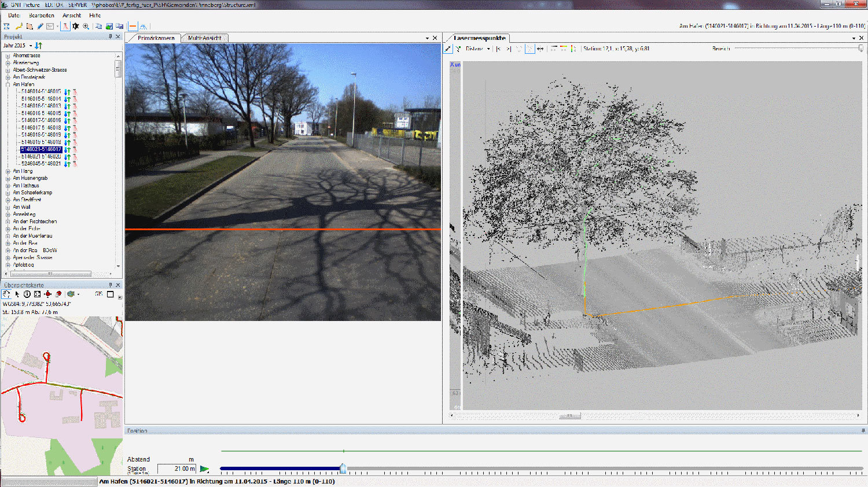Click the dual monitor windows icon
This screenshot has width=868, height=487.
tap(119, 26)
